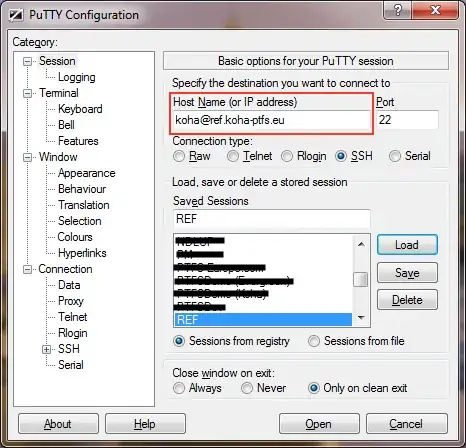Open the Hyperlinks category
Image resolution: width=466 pixels, height=448 pixels.
82,253
